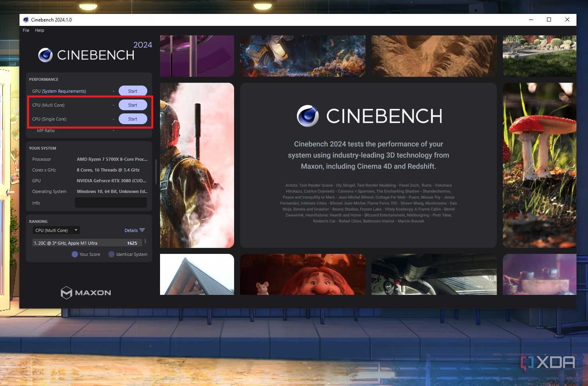Click the large Cinebench logo in center panel
The width and height of the screenshot is (588, 386).
click(369, 116)
